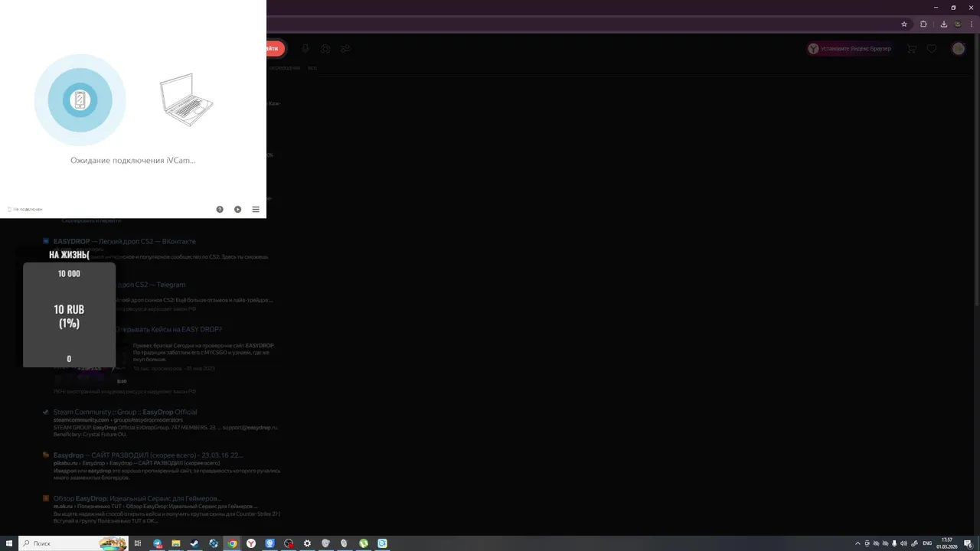The height and width of the screenshot is (551, 980).
Task: Open clock and date 17:57 flyout
Action: click(947, 543)
